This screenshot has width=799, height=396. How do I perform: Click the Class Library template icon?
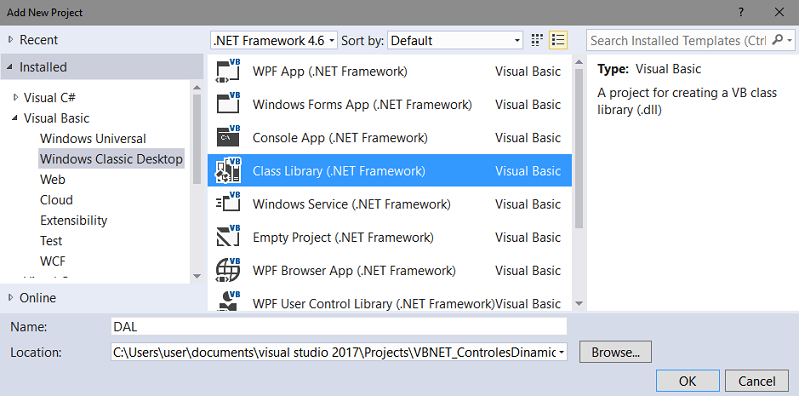(228, 171)
